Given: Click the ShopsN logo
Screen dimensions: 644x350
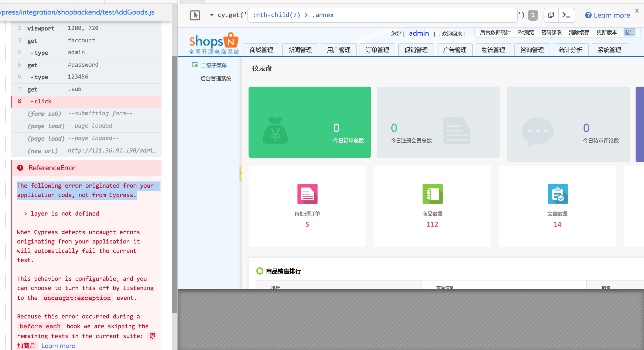Looking at the screenshot, I should pos(214,43).
